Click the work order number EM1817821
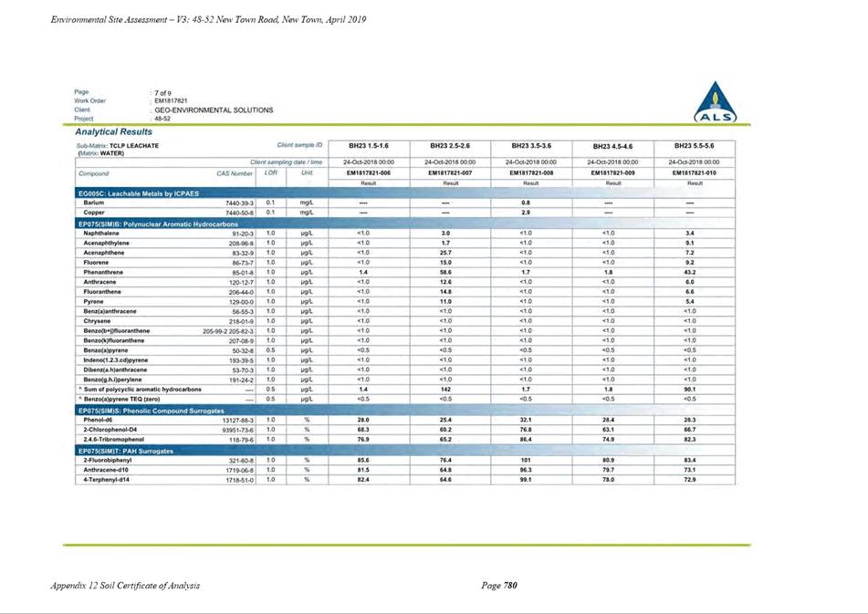The height and width of the screenshot is (614, 868). pyautogui.click(x=171, y=101)
